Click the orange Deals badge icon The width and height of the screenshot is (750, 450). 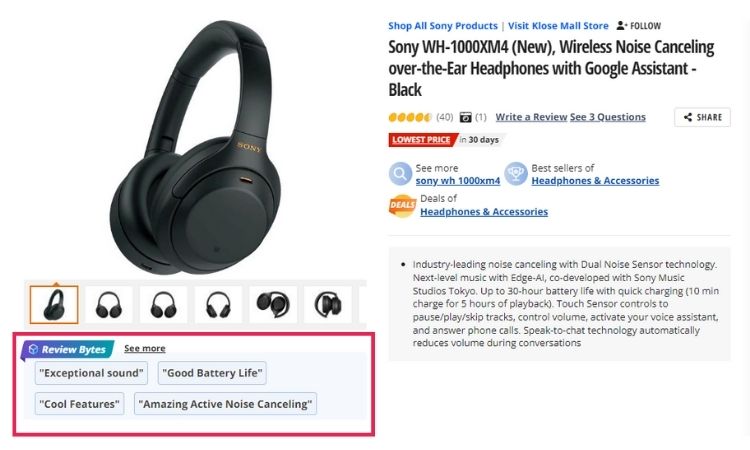pos(402,206)
